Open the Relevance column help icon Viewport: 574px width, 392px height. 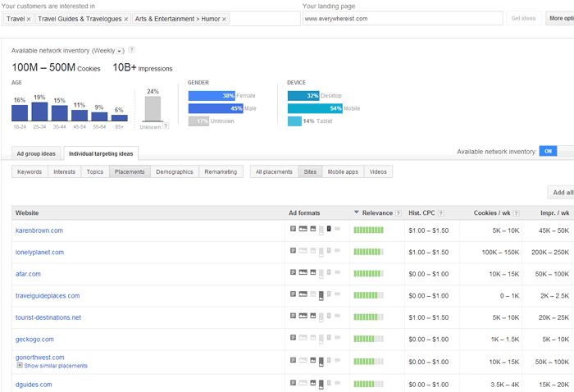[x=399, y=212]
